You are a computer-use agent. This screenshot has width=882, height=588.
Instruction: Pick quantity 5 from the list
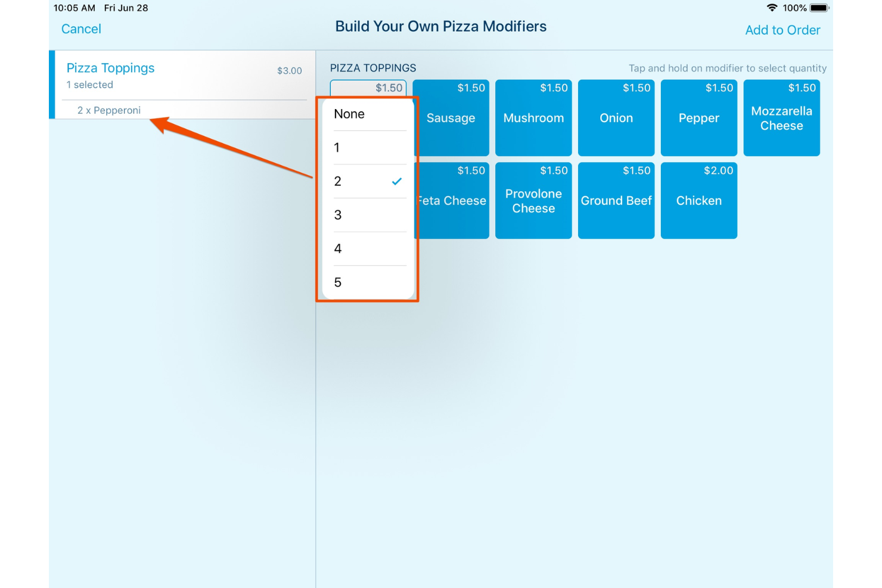coord(368,282)
